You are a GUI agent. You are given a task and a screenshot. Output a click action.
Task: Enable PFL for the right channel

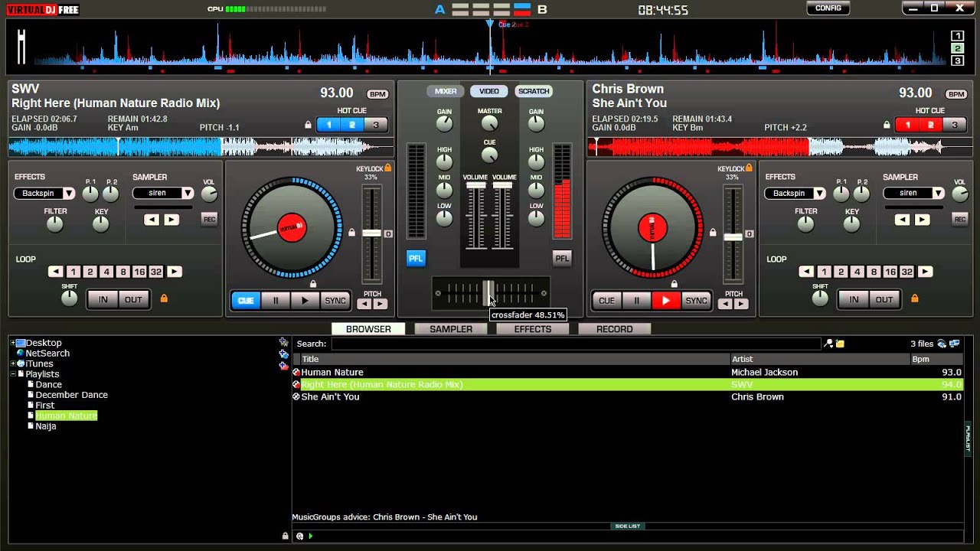[x=562, y=259]
